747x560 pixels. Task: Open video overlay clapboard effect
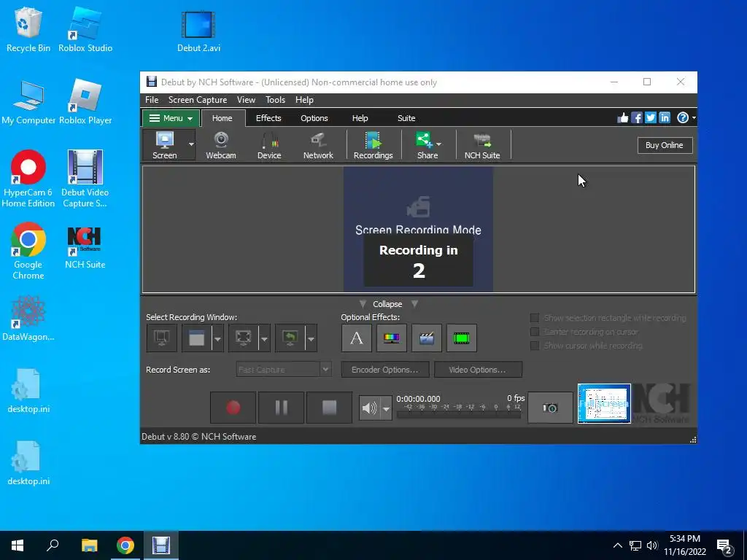pos(426,338)
